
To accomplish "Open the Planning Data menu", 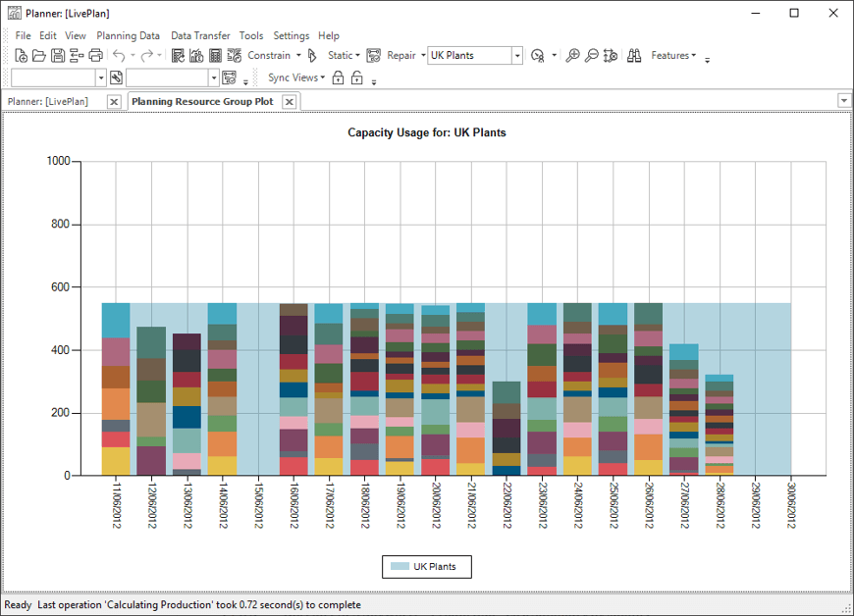I will point(128,35).
